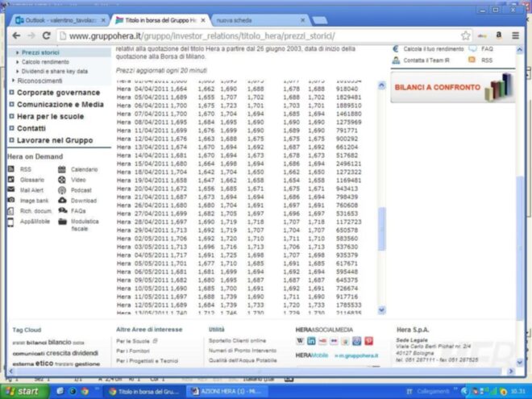
Task: Click the Mail Alert envelope icon
Action: point(11,190)
